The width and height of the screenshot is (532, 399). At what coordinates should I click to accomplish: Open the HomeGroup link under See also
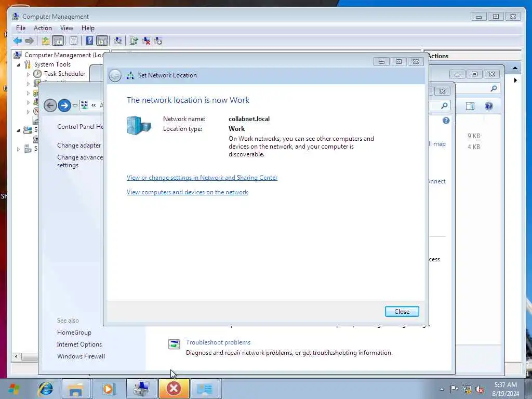74,332
